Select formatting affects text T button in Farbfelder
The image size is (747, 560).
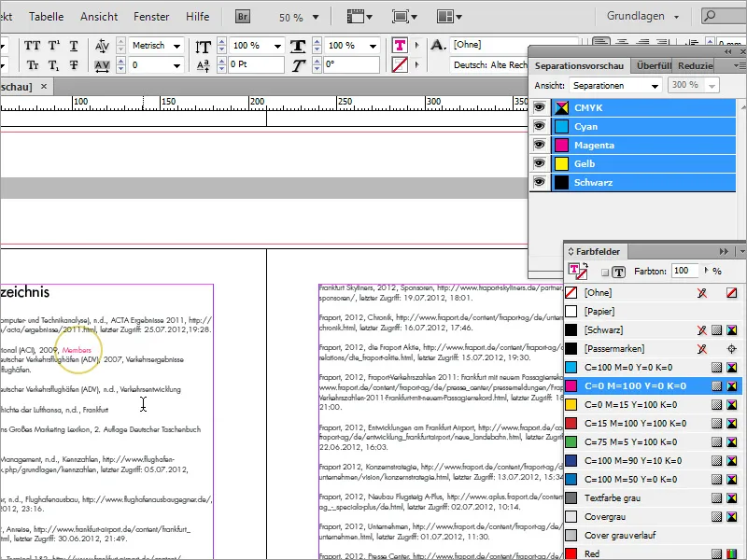(619, 272)
